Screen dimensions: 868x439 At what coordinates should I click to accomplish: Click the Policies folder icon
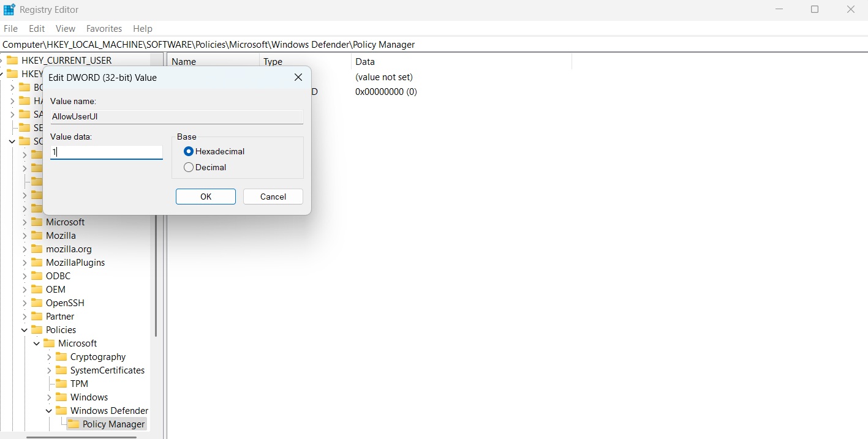click(x=37, y=329)
